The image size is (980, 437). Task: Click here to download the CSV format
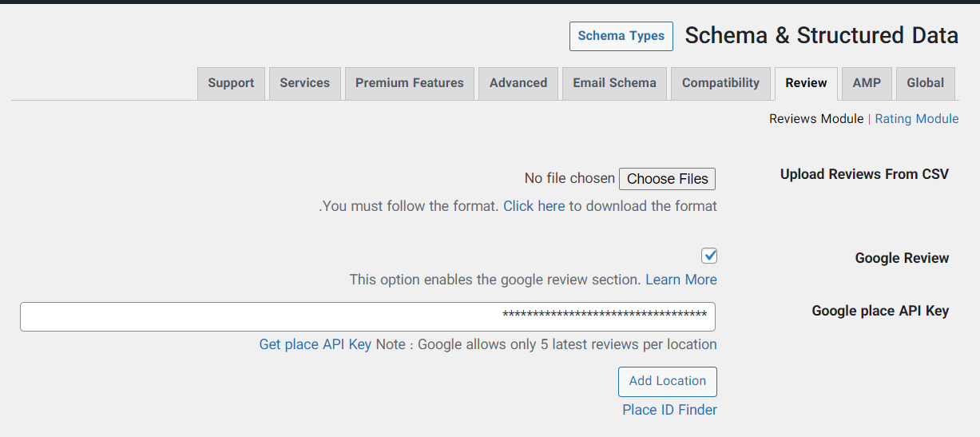[x=534, y=206]
